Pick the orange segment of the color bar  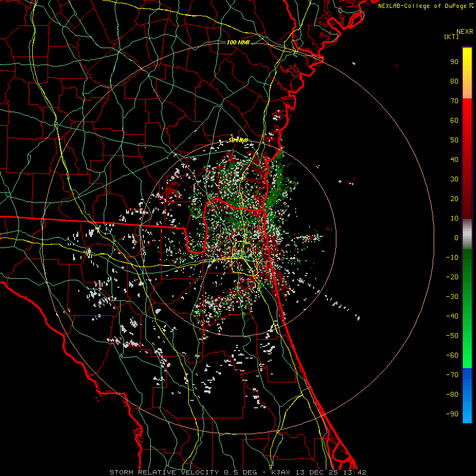467,89
